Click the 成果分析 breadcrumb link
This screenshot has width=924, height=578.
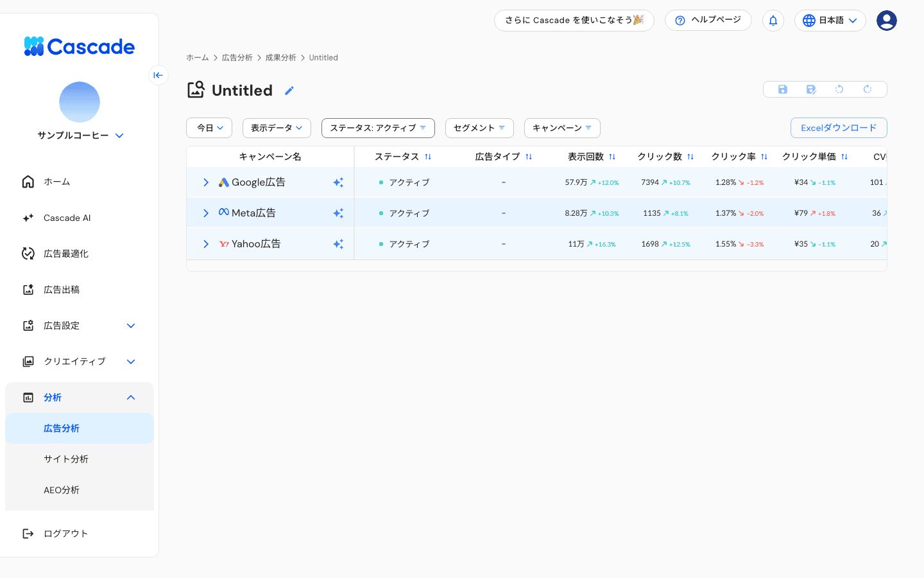(281, 58)
